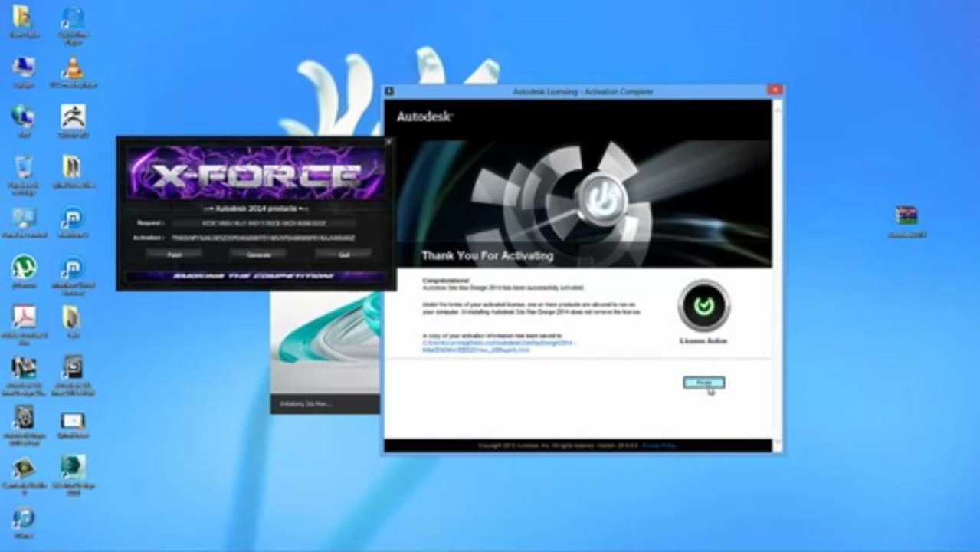
Task: Click the Autodesk Licensing title bar app icon
Action: tap(389, 90)
